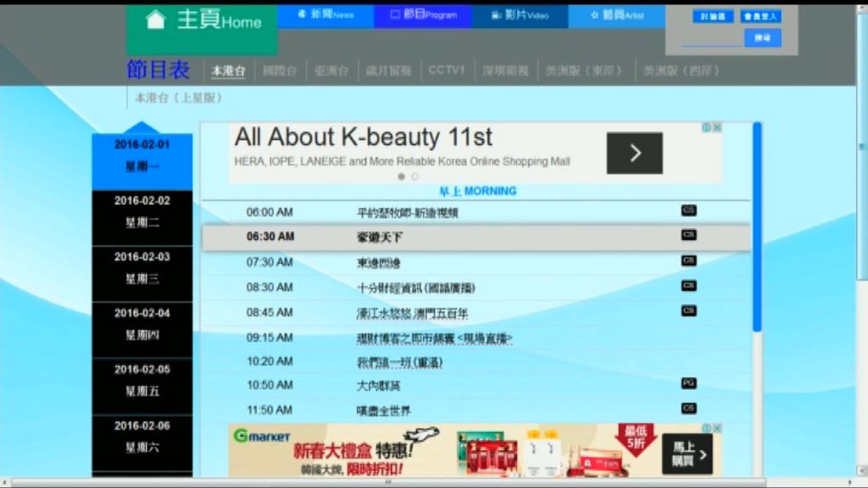Select second carousel dot in K-beauty ad
Viewport: 868px width, 488px height.
(415, 177)
